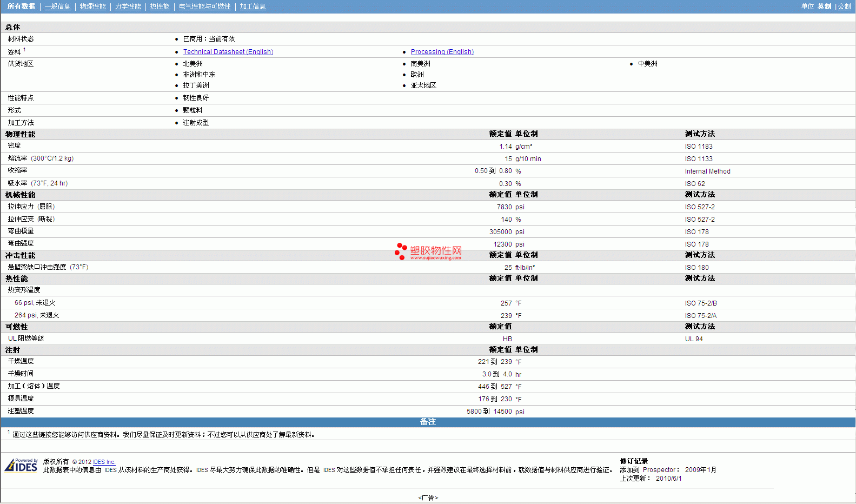Go to the 物理性能 tab
Image resolution: width=856 pixels, height=504 pixels.
pos(92,6)
